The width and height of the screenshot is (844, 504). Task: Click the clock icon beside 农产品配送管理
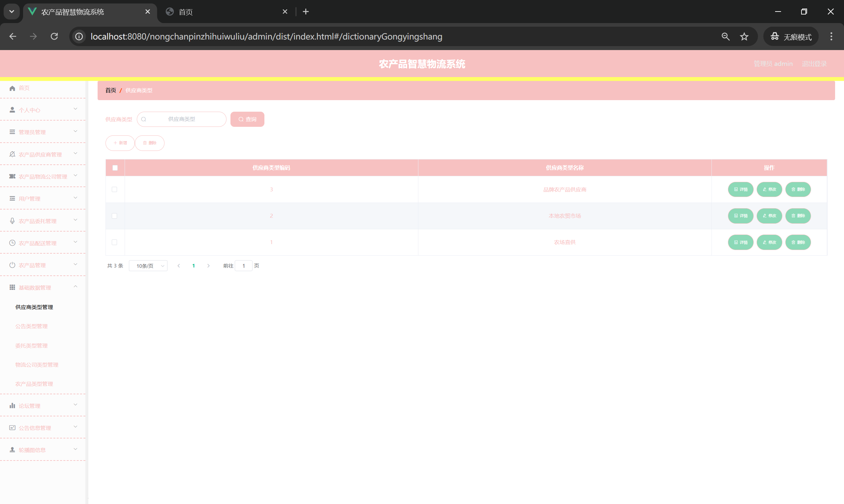[12, 243]
